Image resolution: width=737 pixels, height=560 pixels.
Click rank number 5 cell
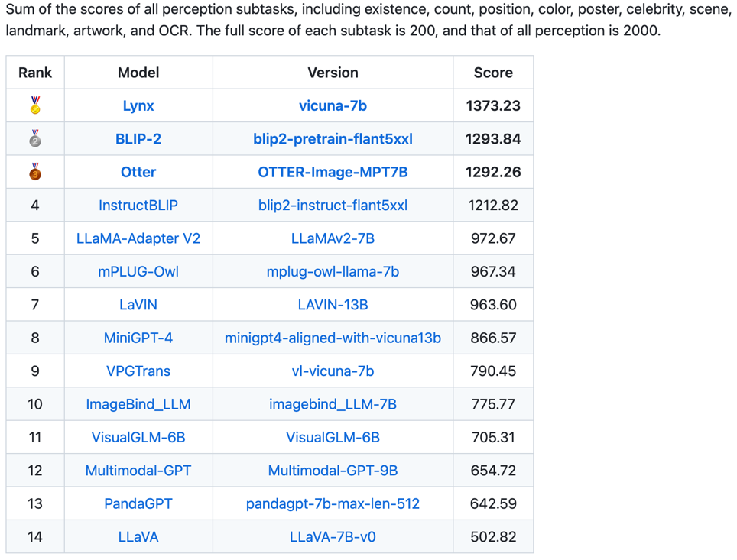(35, 238)
